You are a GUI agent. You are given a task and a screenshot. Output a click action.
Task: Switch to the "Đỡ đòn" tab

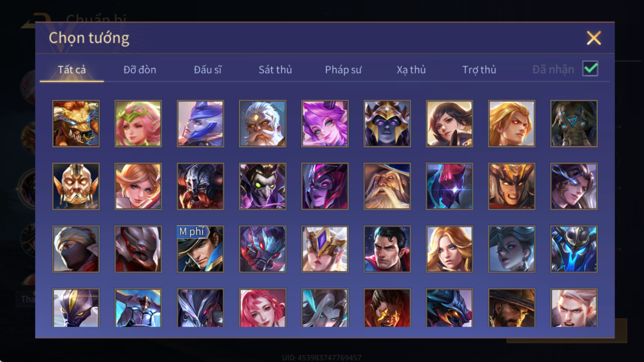coord(140,70)
